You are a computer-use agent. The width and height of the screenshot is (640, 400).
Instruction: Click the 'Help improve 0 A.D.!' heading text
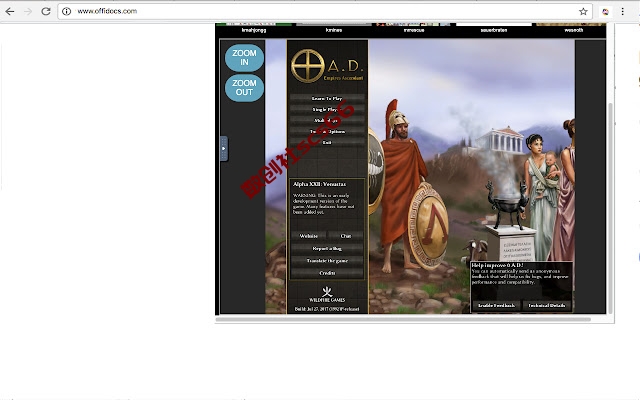pos(497,265)
